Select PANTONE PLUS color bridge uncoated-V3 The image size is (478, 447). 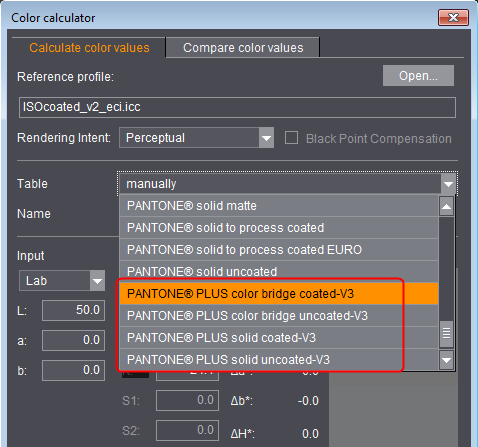click(279, 316)
